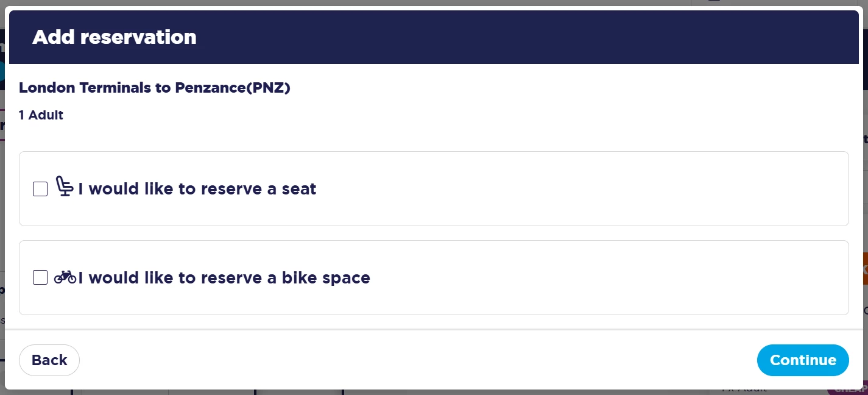Enable the bike space reservation checkbox

tap(40, 278)
